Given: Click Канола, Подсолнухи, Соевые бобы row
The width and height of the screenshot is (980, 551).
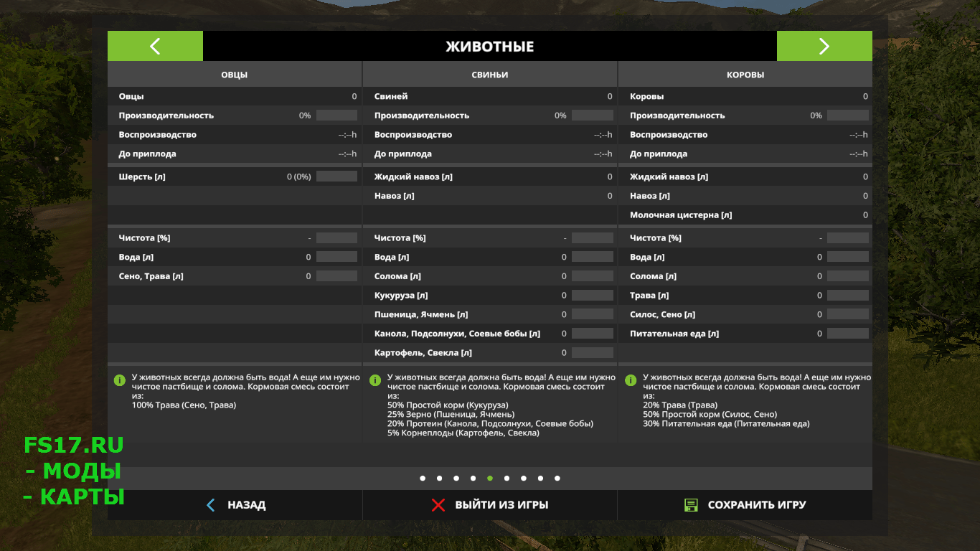Looking at the screenshot, I should 490,334.
